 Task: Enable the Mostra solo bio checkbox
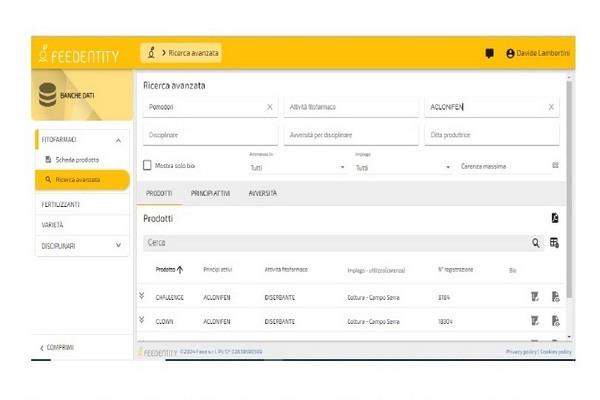pos(147,165)
